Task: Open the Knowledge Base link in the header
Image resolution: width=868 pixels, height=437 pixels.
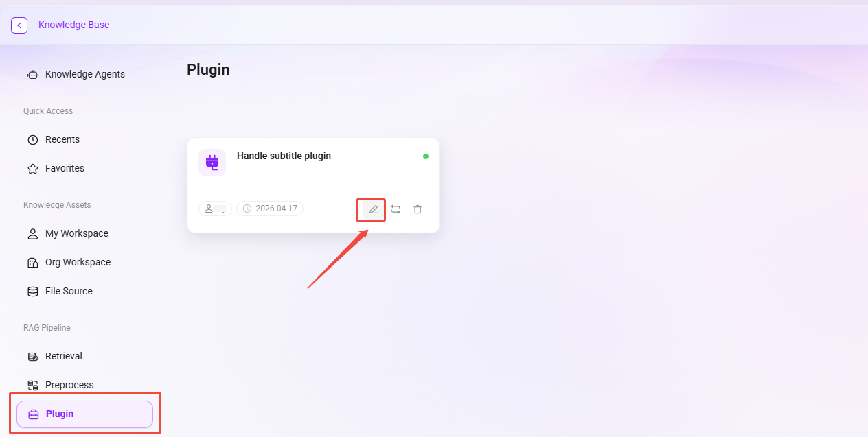Action: click(73, 25)
